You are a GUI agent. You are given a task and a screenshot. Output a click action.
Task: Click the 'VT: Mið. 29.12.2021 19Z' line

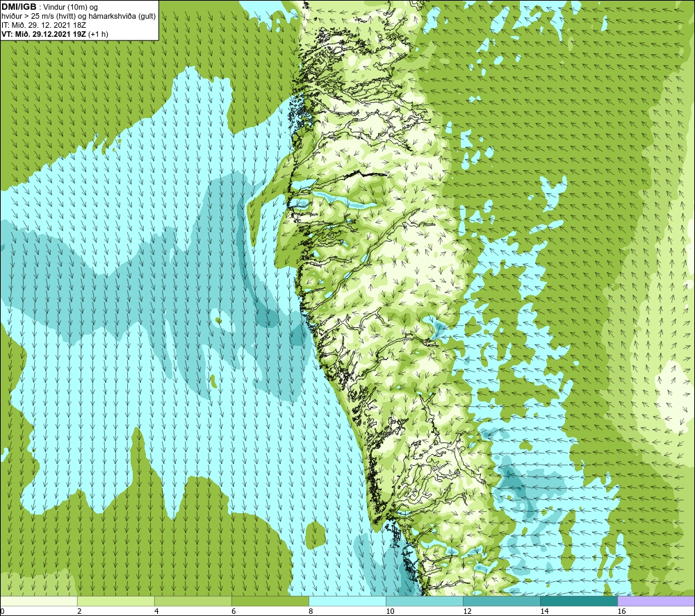(44, 34)
